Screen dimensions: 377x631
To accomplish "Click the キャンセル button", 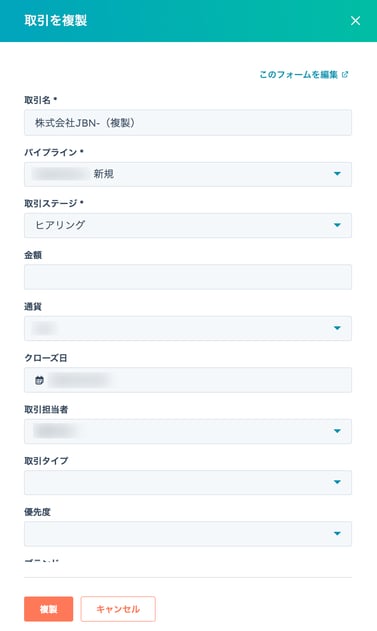I will coord(118,609).
